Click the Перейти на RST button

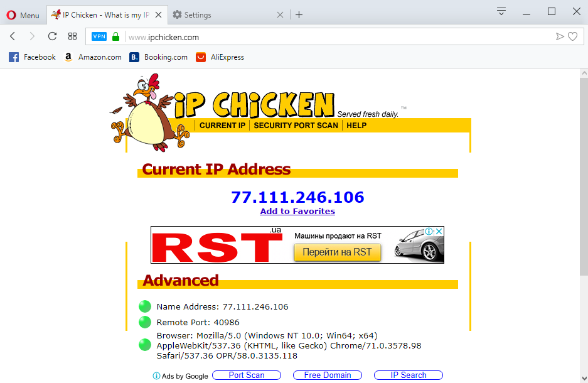[x=337, y=252]
